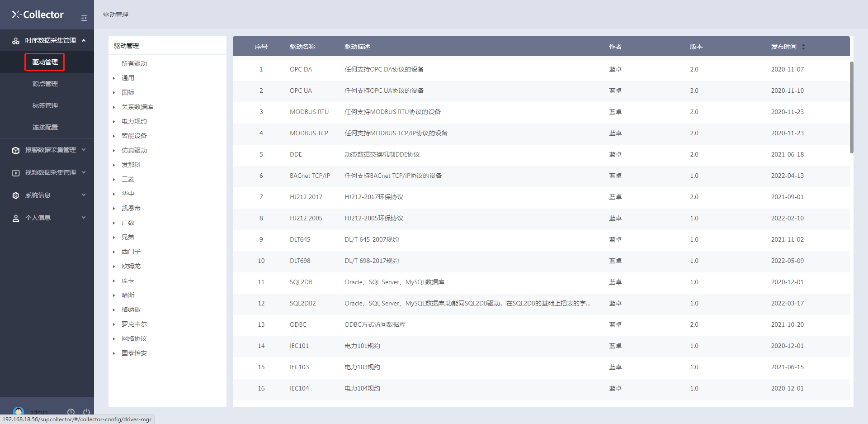Screen dimensions: 868x424
Task: Click the 发布时间 column header
Action: (x=784, y=47)
